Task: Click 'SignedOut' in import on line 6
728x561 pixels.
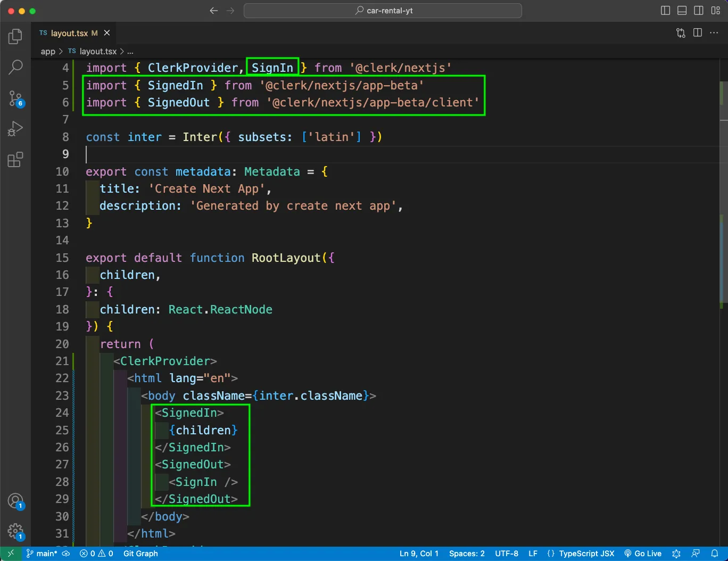Action: tap(179, 103)
